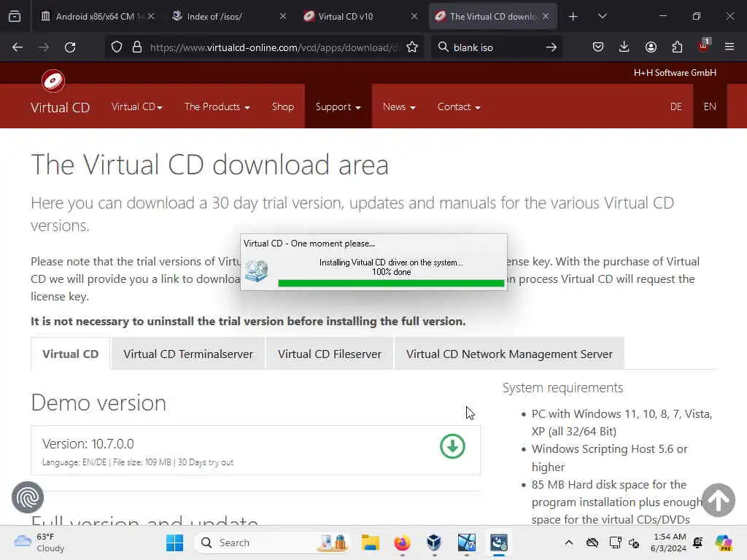Open the Virtual CD installer taskbar icon
Viewport: 747px width, 560px height.
499,542
